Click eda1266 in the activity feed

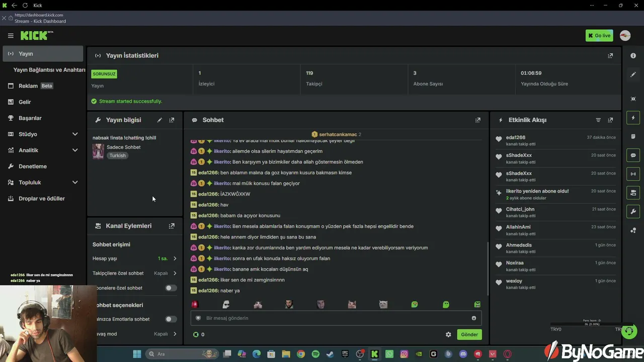click(x=516, y=138)
